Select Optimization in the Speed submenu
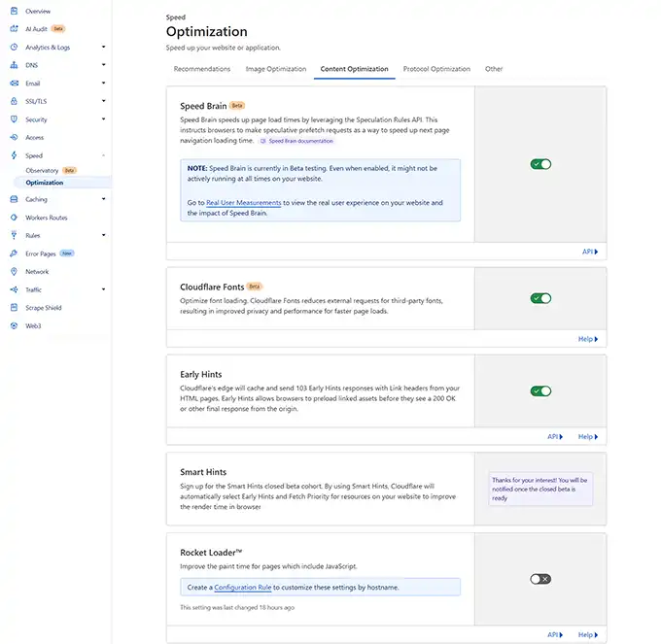This screenshot has width=661, height=644. click(x=45, y=183)
